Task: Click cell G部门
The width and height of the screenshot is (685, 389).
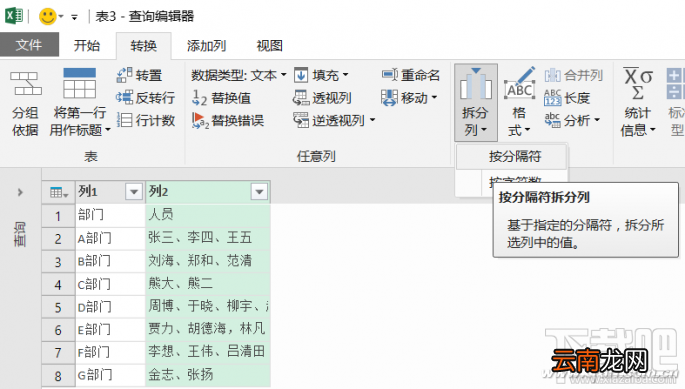Action: coord(110,375)
